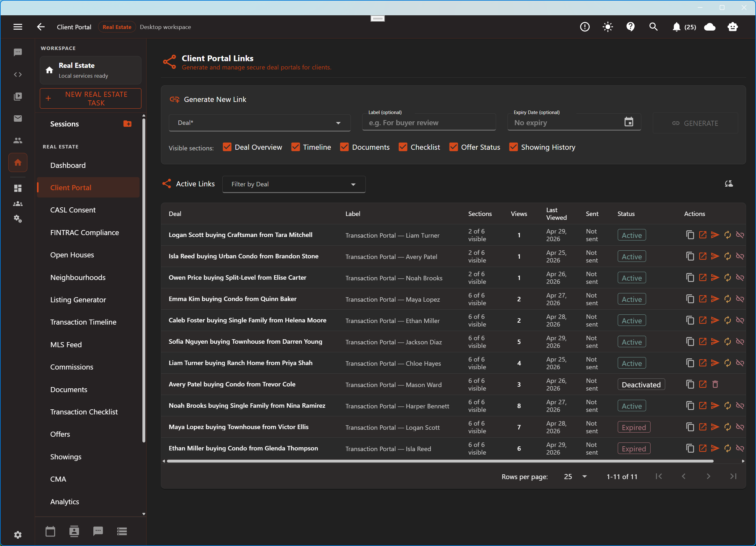
Task: Send link for Sofia Nguyen Townhouse deal
Action: click(715, 342)
